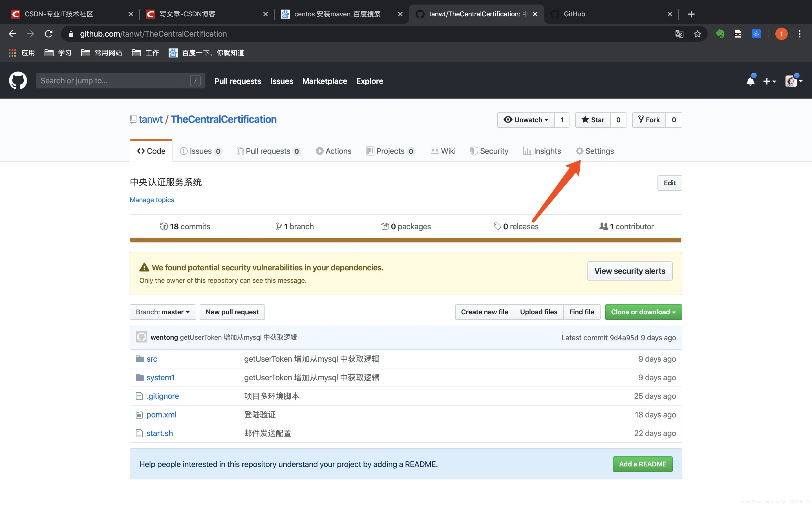
Task: Switch to the Insights tab
Action: [x=542, y=151]
